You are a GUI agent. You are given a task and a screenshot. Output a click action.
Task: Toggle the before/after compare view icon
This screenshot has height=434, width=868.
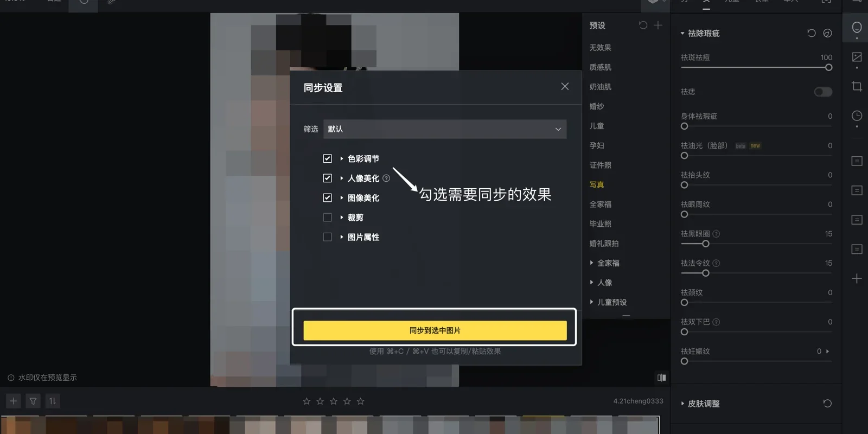coord(661,378)
